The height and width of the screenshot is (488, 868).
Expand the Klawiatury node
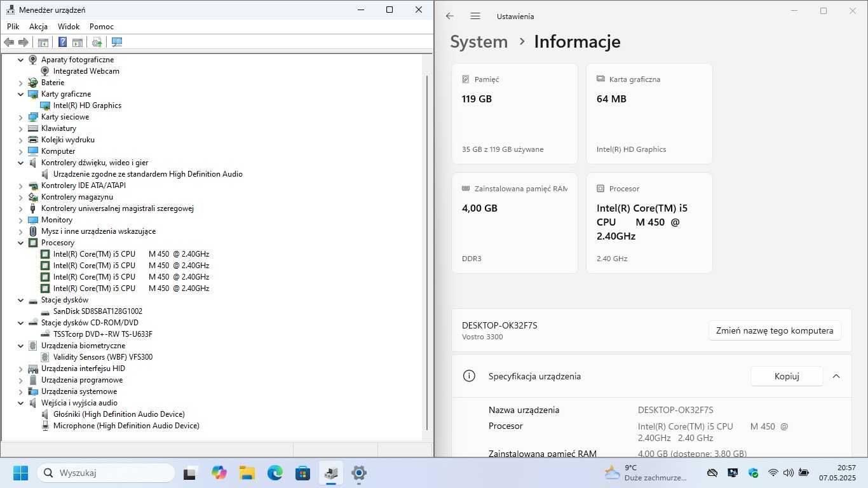coord(20,128)
